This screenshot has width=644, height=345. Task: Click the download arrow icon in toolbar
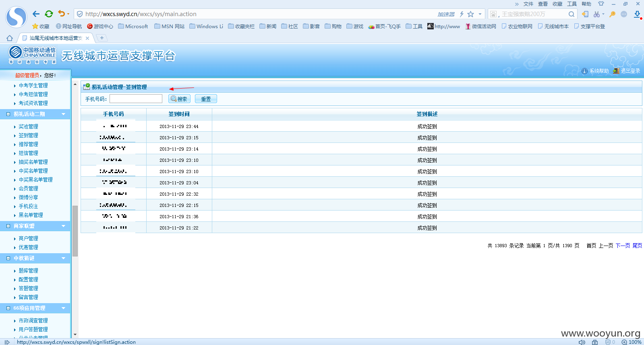coord(637,14)
